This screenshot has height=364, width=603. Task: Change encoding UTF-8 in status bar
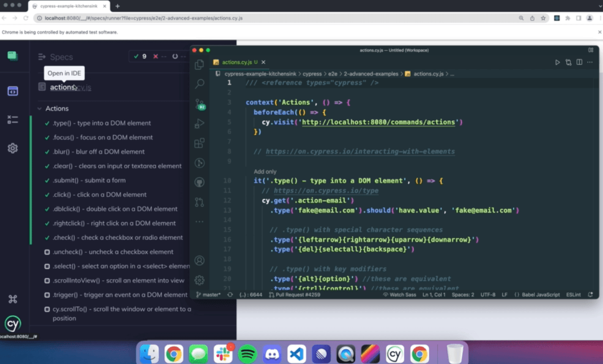(487, 295)
